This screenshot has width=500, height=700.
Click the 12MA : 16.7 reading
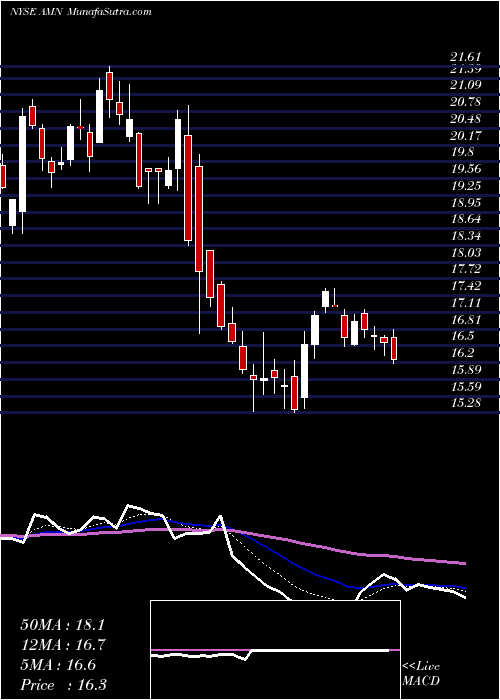(62, 645)
